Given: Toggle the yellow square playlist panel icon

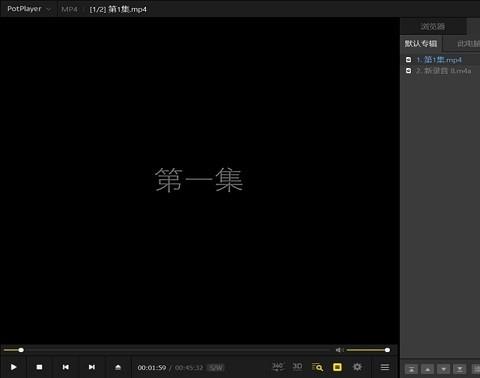Looking at the screenshot, I should tap(337, 367).
